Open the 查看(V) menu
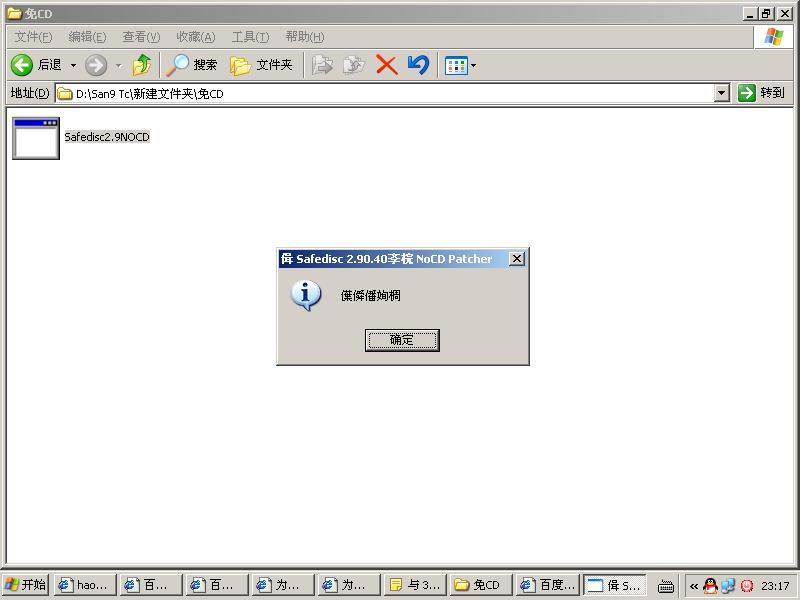 [x=141, y=37]
